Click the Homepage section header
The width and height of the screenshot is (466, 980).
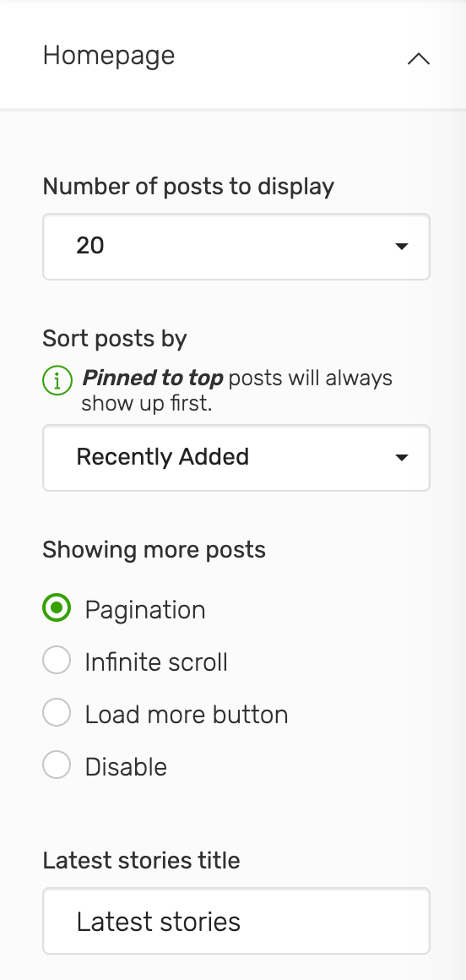233,55
